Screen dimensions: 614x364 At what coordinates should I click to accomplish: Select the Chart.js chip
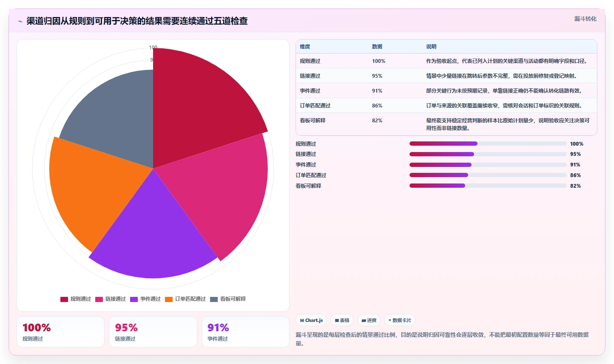pos(311,320)
